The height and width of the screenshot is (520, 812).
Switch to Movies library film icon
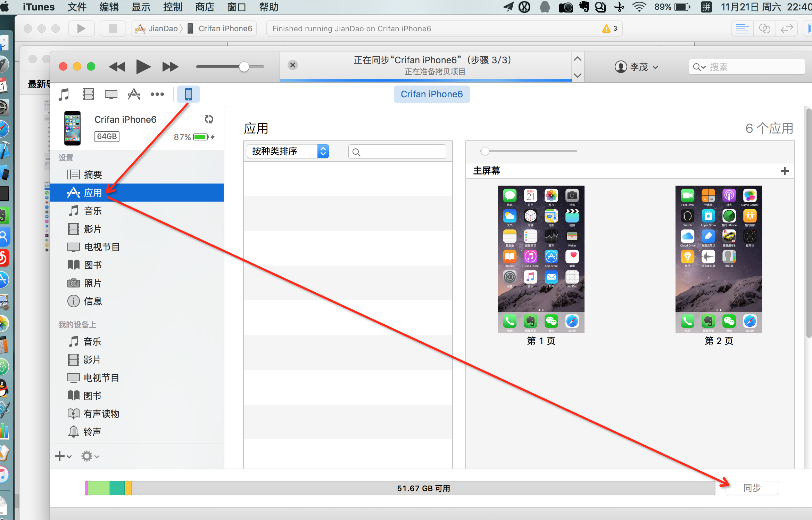click(88, 94)
